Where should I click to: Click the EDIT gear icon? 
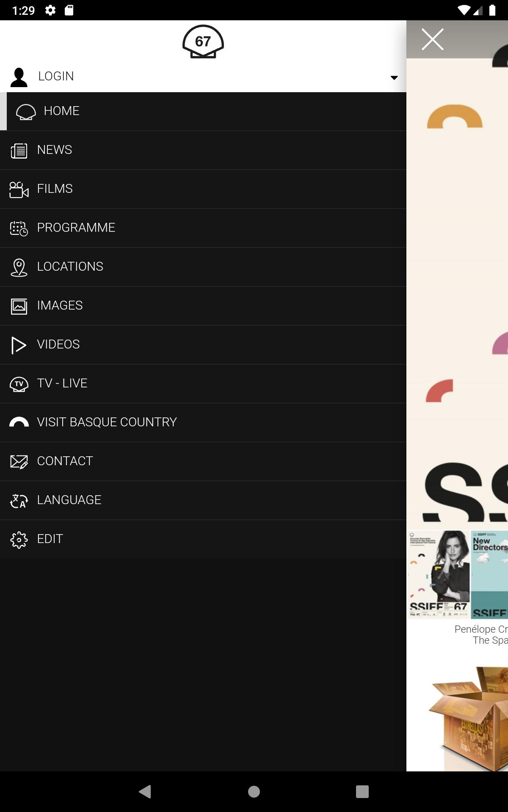[x=19, y=540]
